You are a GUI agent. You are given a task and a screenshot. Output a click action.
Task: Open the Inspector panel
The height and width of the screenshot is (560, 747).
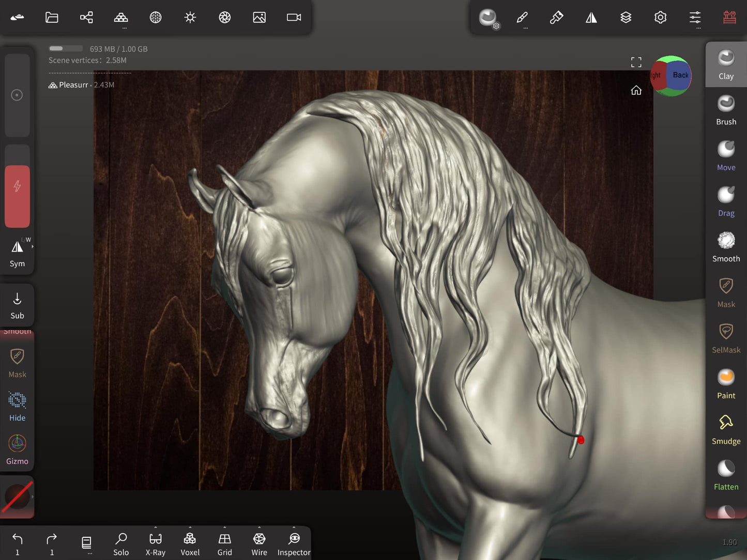tap(294, 544)
